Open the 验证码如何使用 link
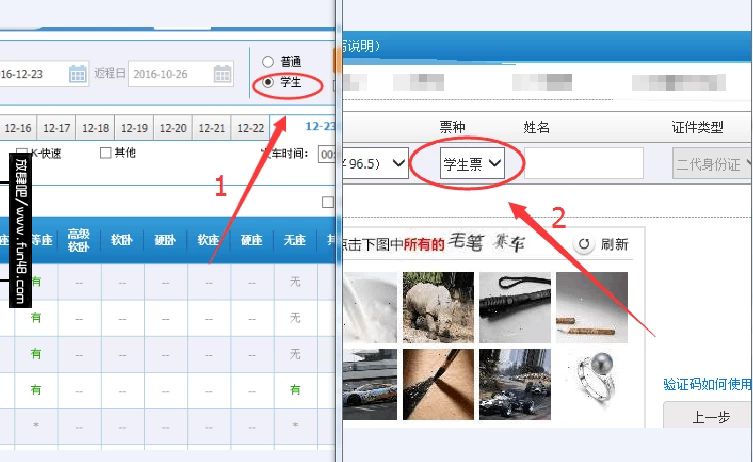 [708, 384]
